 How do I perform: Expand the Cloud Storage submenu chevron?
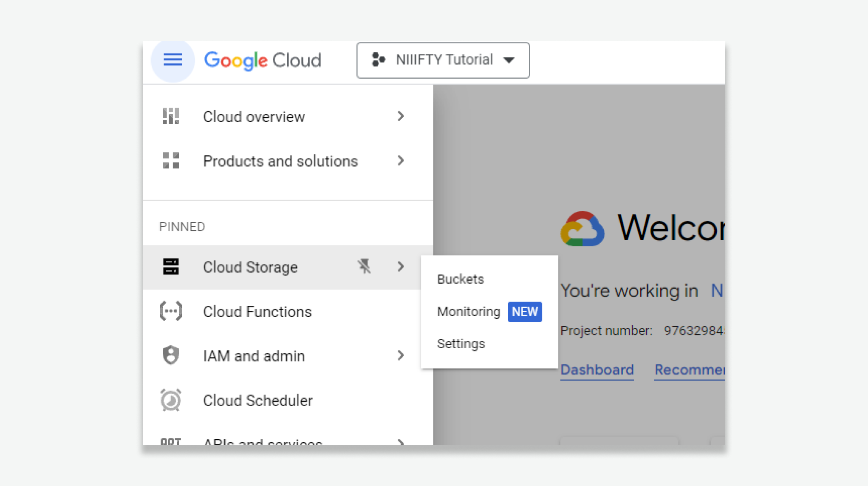(401, 267)
